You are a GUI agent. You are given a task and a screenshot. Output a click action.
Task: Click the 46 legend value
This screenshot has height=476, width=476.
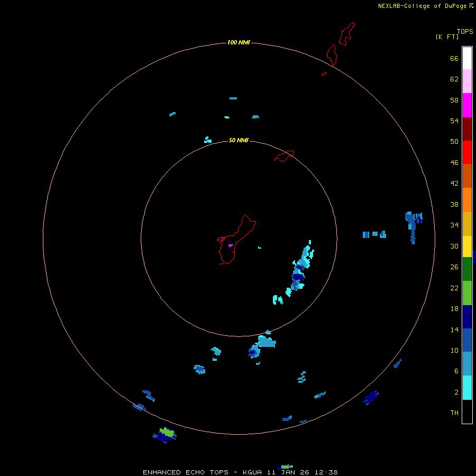(454, 163)
